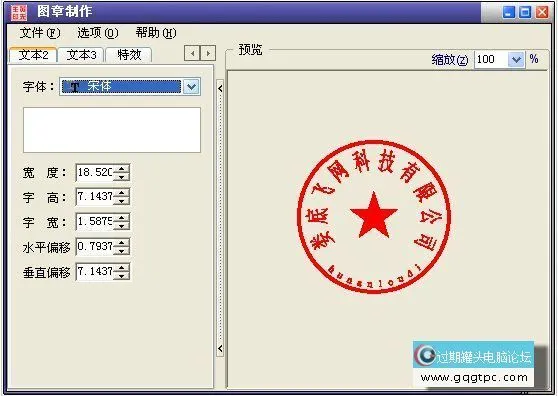Click the 图章制作 app icon in title bar

click(19, 12)
